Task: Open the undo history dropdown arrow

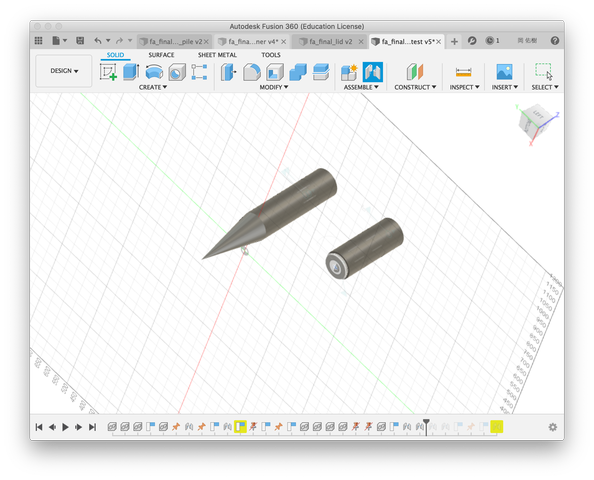Action: click(x=108, y=41)
